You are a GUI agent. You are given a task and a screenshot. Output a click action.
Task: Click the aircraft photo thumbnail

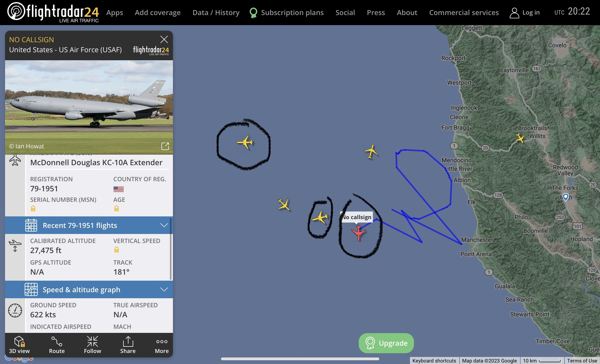coord(89,107)
